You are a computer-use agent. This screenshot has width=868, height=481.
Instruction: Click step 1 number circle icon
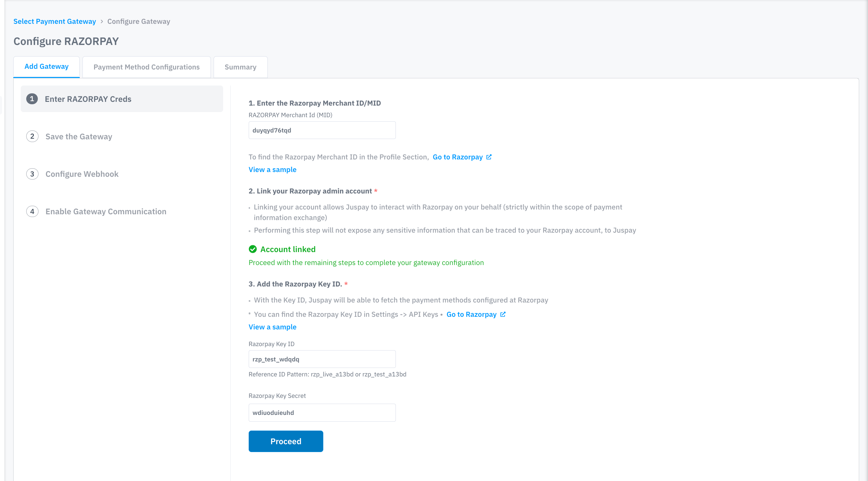[32, 99]
